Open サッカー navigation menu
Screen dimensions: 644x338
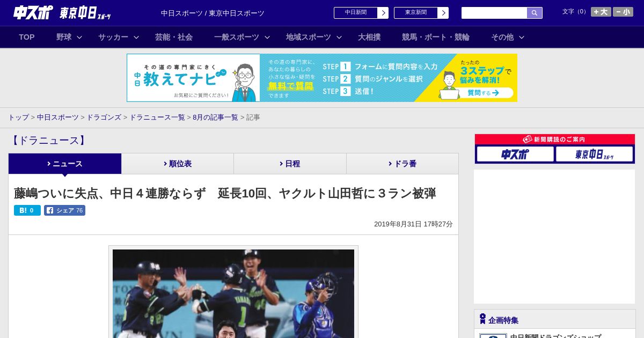pos(113,37)
